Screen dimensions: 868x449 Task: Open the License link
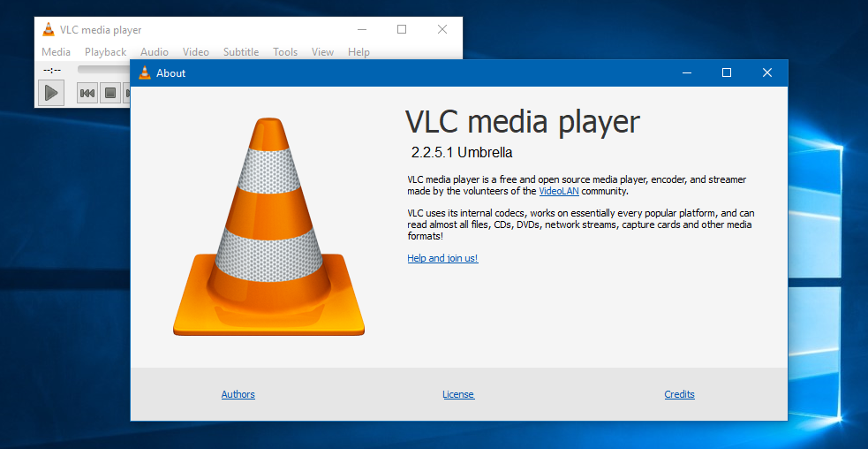pos(458,395)
